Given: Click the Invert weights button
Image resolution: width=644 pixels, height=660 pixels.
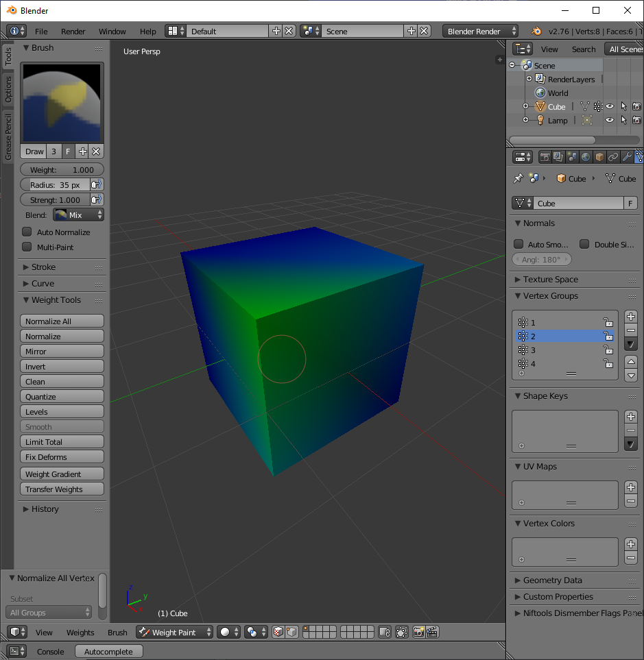Looking at the screenshot, I should 62,367.
